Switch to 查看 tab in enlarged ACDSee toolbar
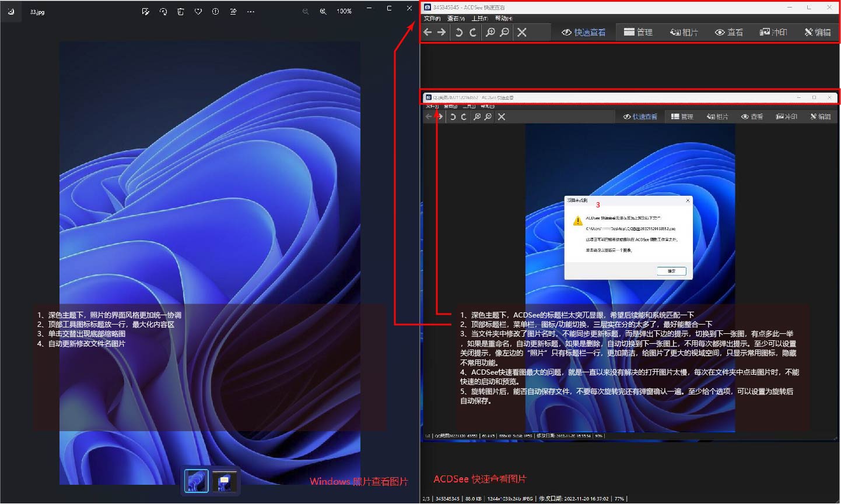Screen dimensions: 841x504 pos(729,33)
